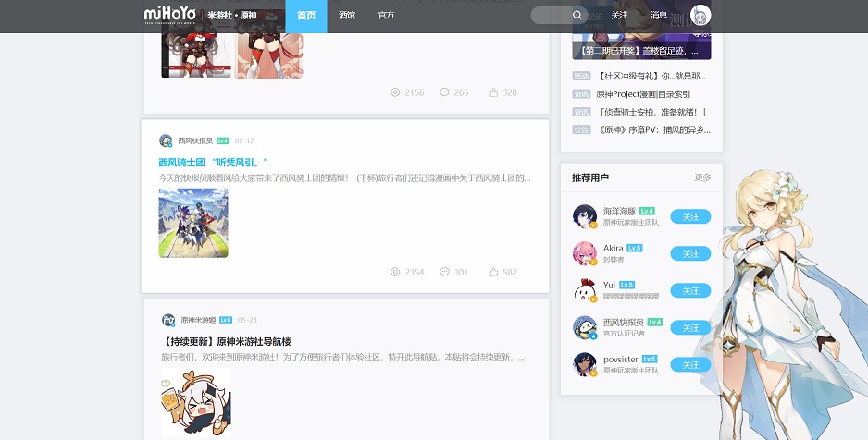Focus the header search field

(x=558, y=15)
